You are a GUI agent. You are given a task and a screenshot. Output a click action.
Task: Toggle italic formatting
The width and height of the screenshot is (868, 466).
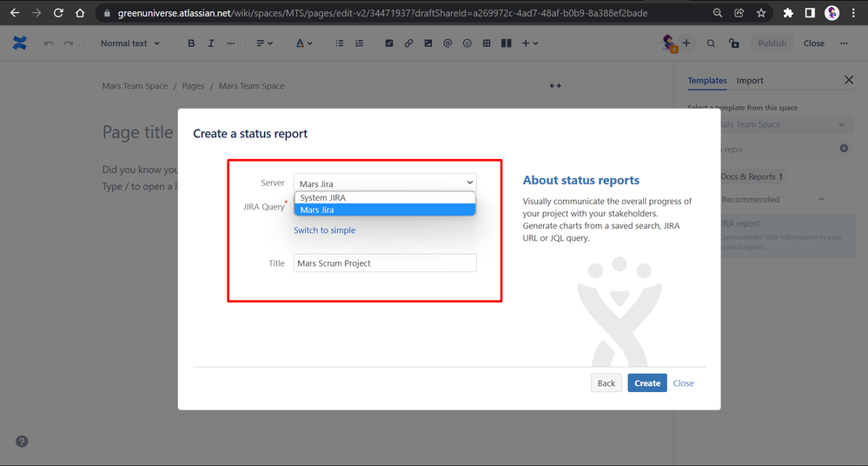[x=211, y=43]
